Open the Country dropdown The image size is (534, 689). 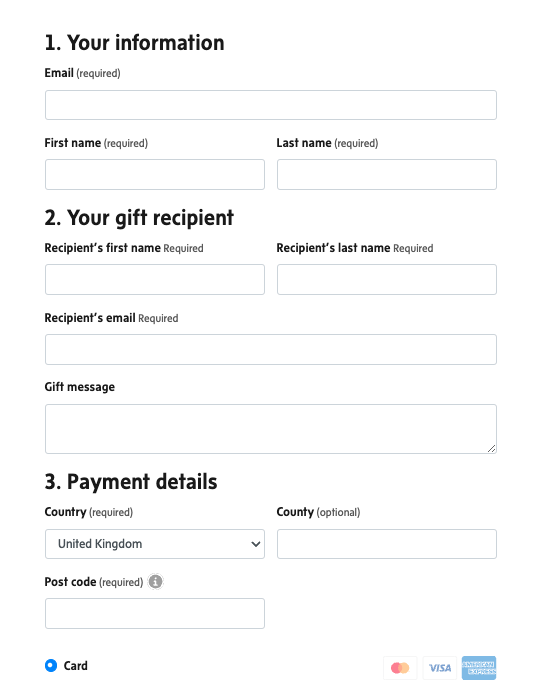(155, 544)
